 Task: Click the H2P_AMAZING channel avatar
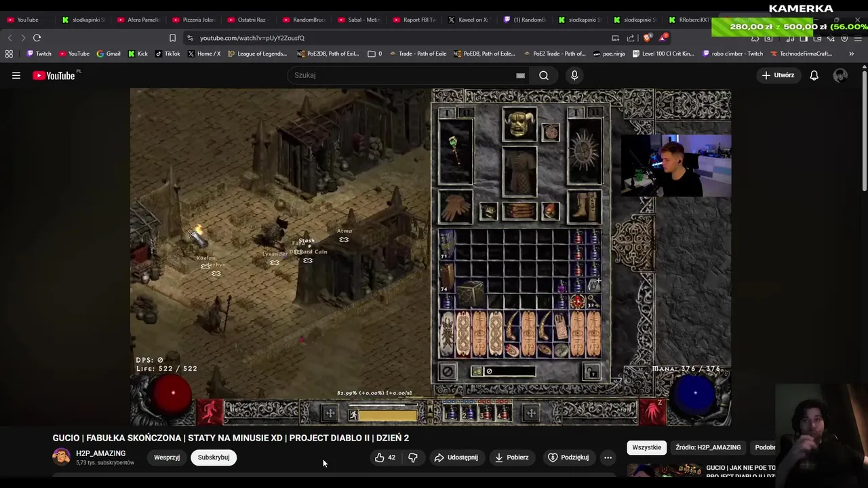point(61,457)
